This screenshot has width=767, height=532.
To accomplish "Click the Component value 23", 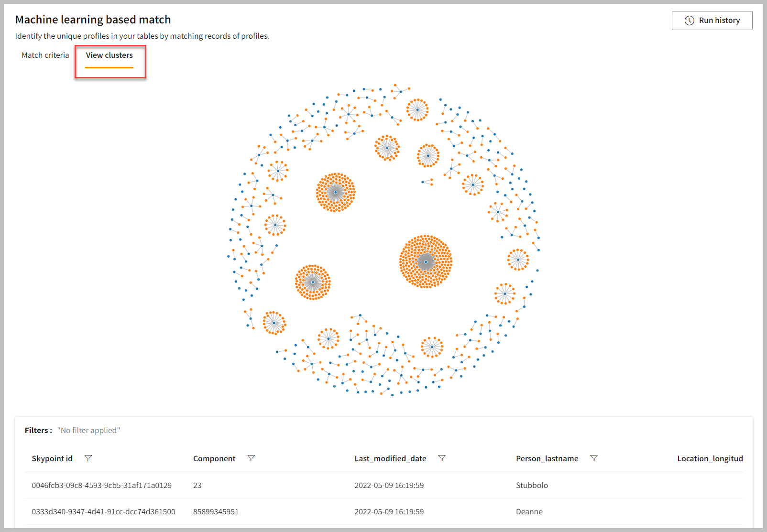I will pos(197,485).
